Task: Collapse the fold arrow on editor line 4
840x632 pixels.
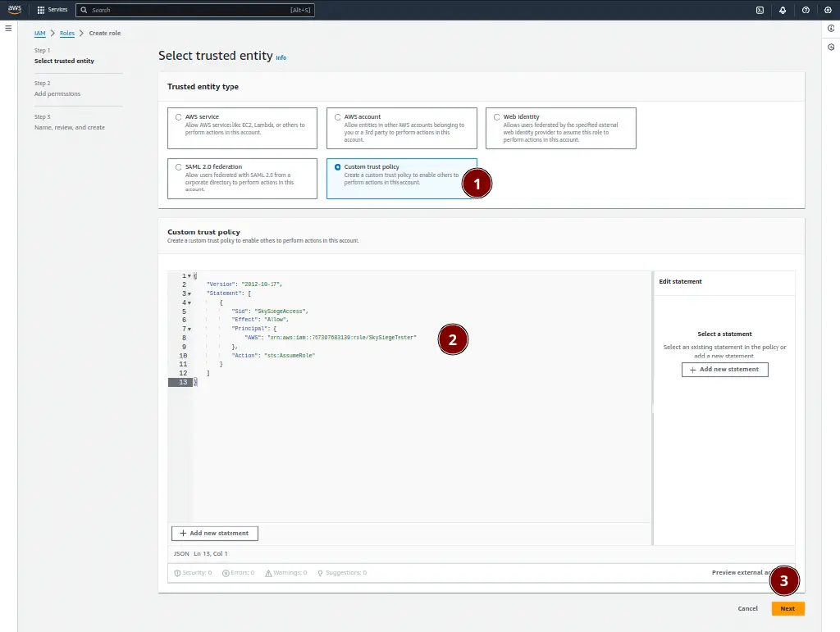Action: point(189,303)
